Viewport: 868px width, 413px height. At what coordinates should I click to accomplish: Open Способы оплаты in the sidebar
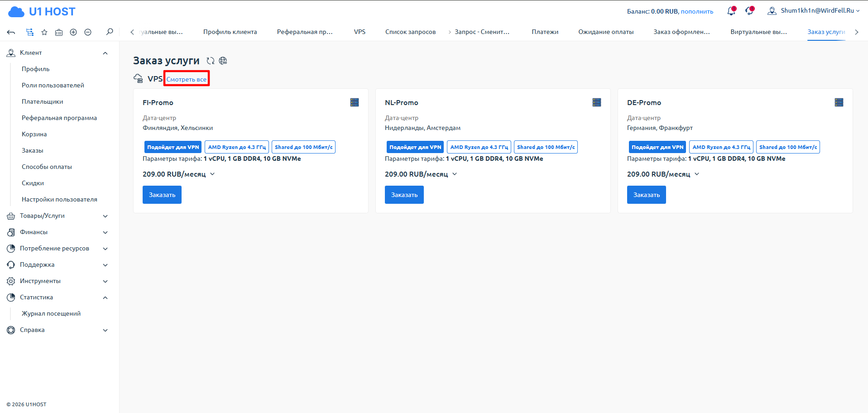[47, 167]
